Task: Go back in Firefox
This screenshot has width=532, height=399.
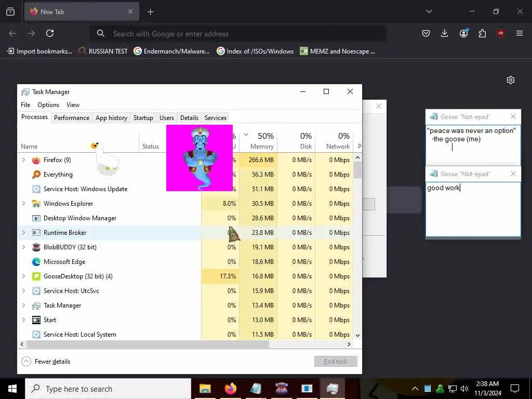Action: (12, 33)
